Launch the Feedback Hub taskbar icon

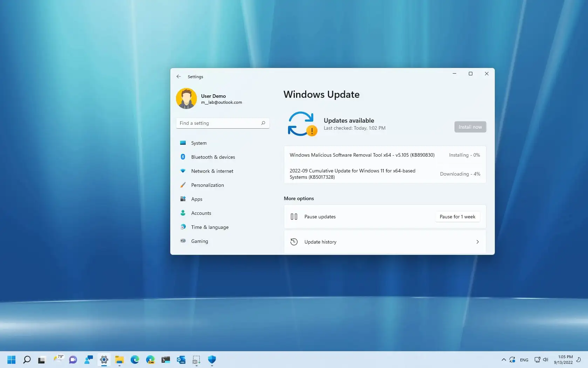coord(89,360)
